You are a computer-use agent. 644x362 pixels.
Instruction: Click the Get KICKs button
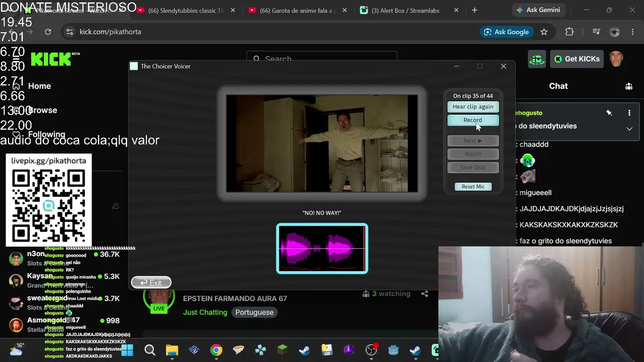577,59
